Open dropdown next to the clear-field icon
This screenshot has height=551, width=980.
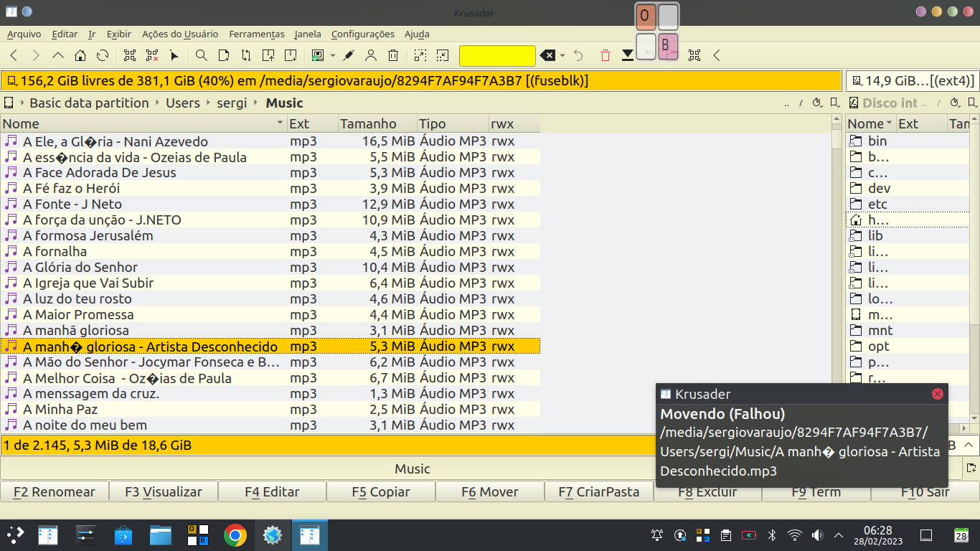pyautogui.click(x=562, y=55)
